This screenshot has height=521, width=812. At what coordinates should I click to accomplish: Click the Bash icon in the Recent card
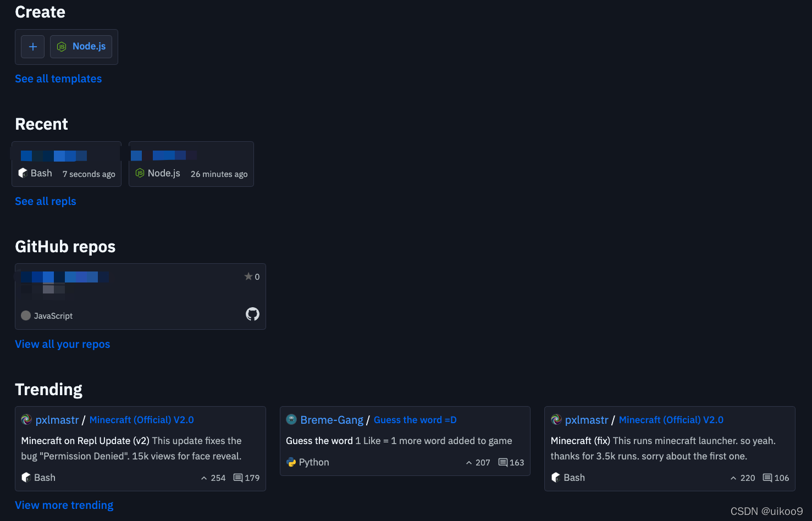tap(23, 173)
